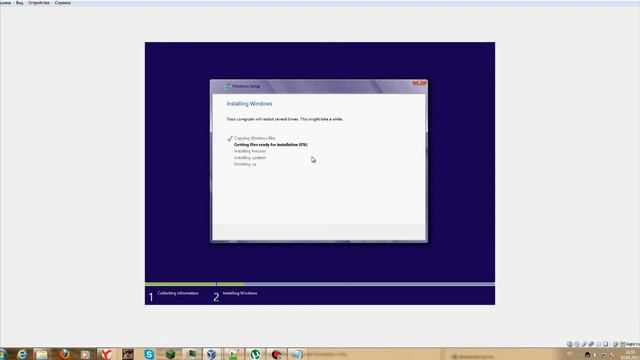Click the 'Collecting information' stage label
Viewport: 640px width, 360px height.
click(178, 293)
